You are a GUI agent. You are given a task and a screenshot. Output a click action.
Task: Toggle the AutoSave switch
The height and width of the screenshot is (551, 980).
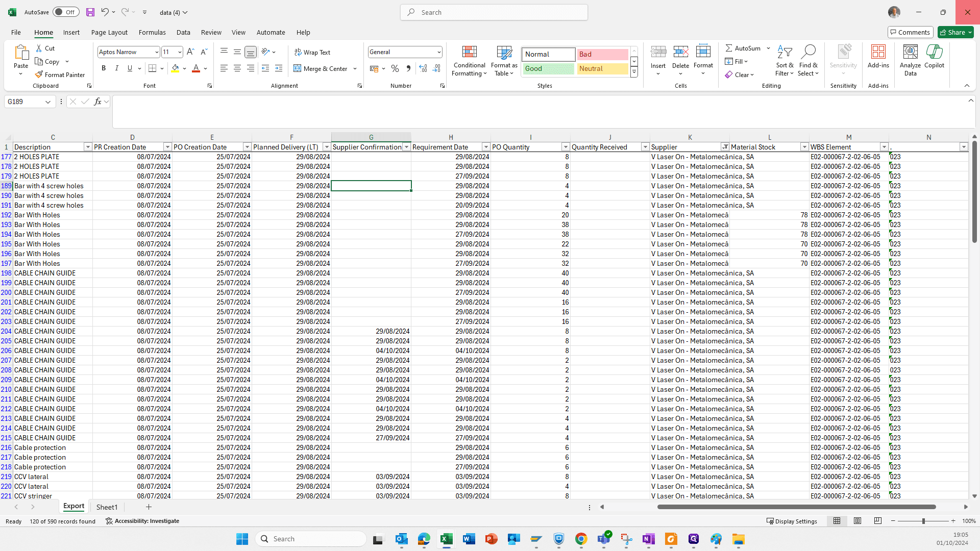point(66,12)
